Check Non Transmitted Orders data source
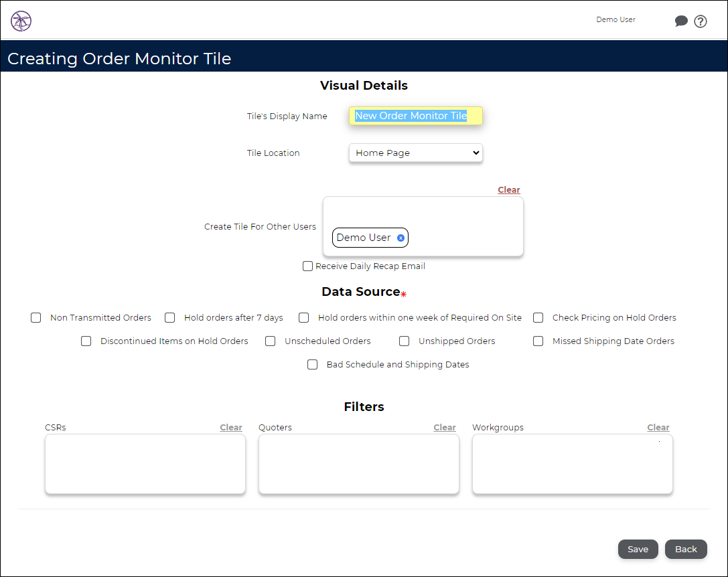The width and height of the screenshot is (728, 577). tap(35, 317)
